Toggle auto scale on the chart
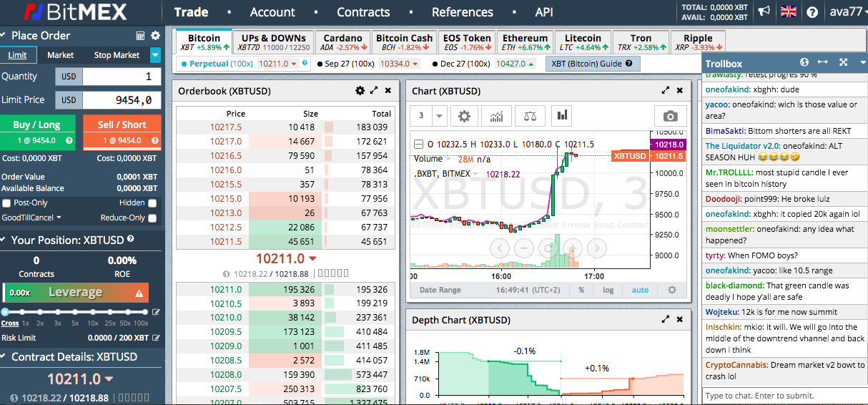Screen dimensions: 868x405 pos(640,290)
